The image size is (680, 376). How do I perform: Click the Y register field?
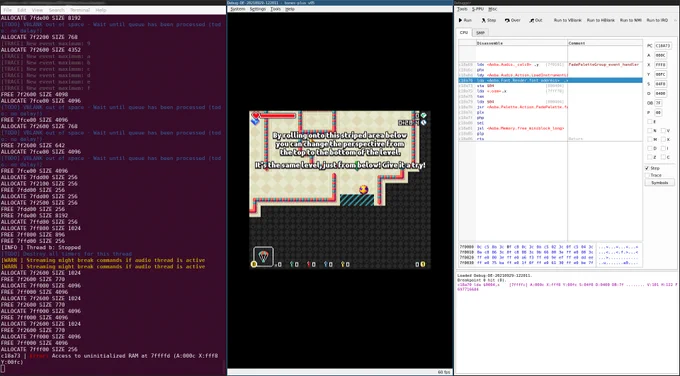(660, 74)
